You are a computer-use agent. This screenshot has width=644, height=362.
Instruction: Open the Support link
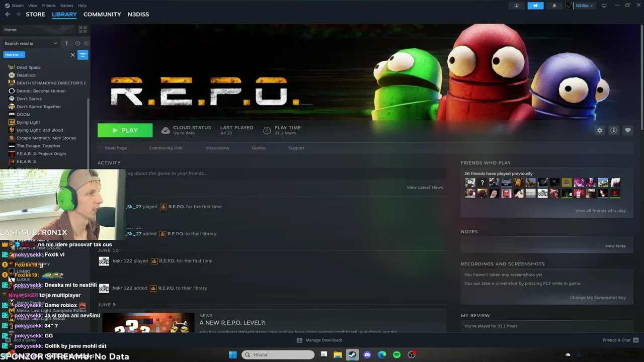[296, 148]
